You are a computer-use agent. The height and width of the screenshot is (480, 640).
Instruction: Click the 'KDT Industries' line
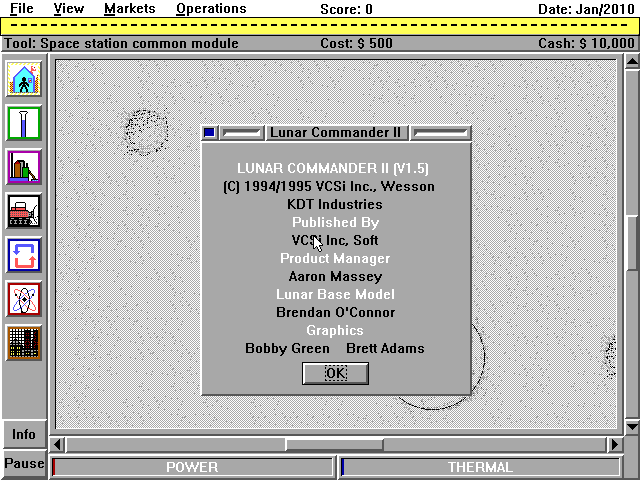[335, 204]
